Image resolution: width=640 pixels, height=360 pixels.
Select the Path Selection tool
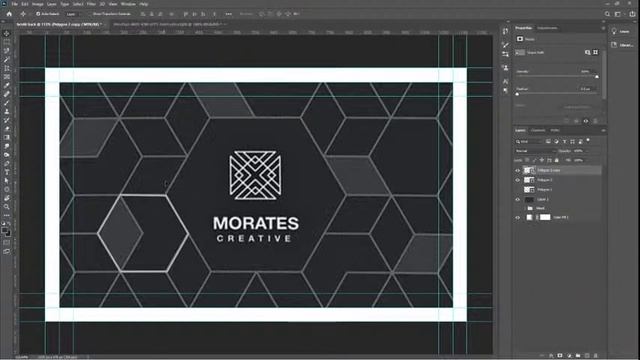tap(7, 180)
